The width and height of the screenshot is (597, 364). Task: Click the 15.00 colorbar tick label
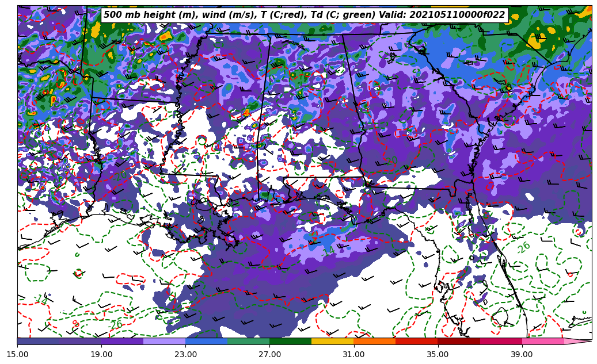[17, 354]
